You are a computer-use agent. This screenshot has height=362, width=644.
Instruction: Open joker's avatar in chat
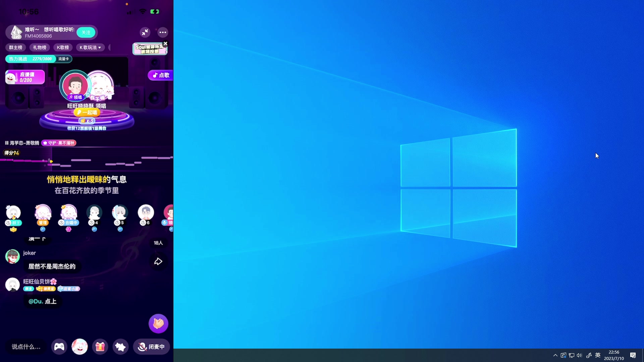(x=13, y=256)
